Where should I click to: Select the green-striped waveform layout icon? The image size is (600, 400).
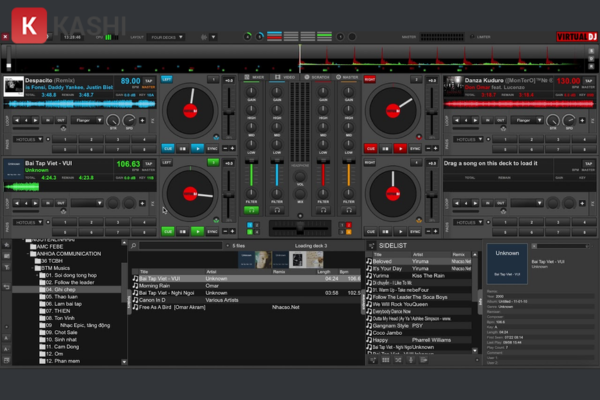[x=324, y=37]
